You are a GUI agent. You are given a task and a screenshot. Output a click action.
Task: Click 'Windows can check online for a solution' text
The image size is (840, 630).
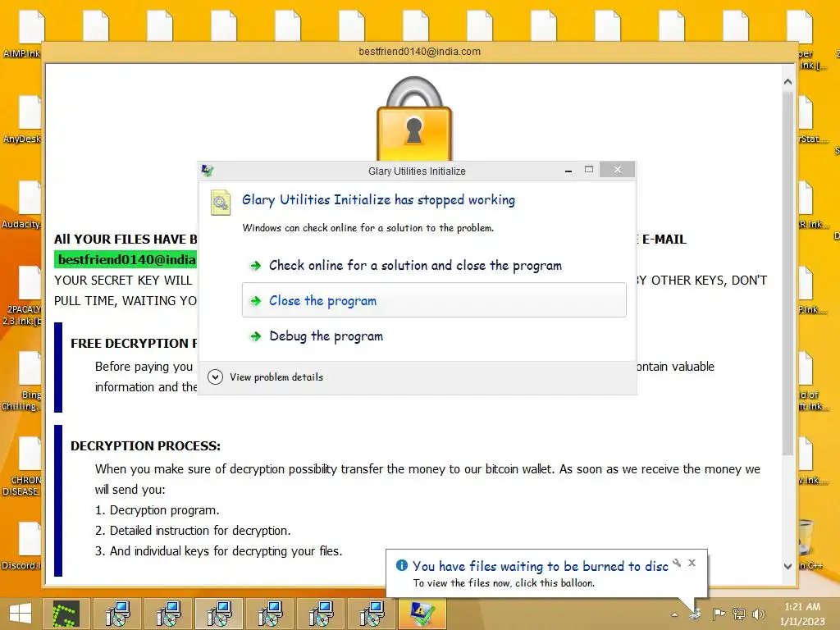click(367, 228)
